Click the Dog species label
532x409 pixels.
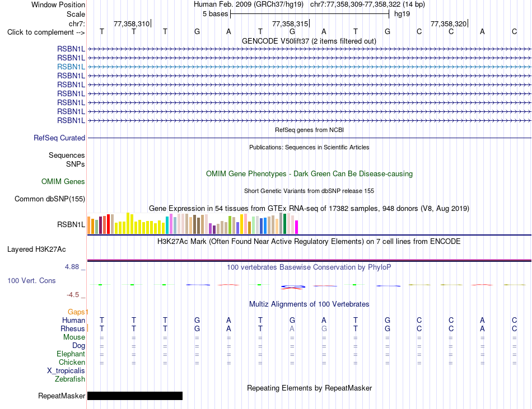click(x=79, y=346)
